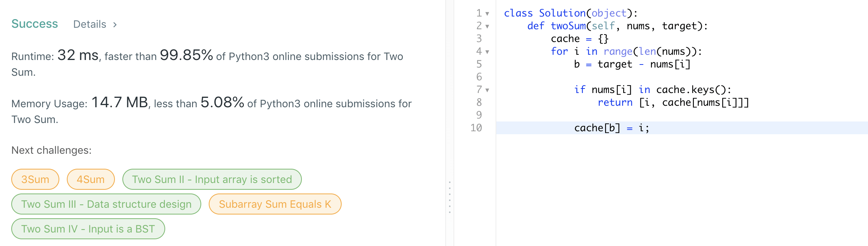The image size is (868, 246).
Task: Click the twoSum function name in code
Action: (x=568, y=26)
